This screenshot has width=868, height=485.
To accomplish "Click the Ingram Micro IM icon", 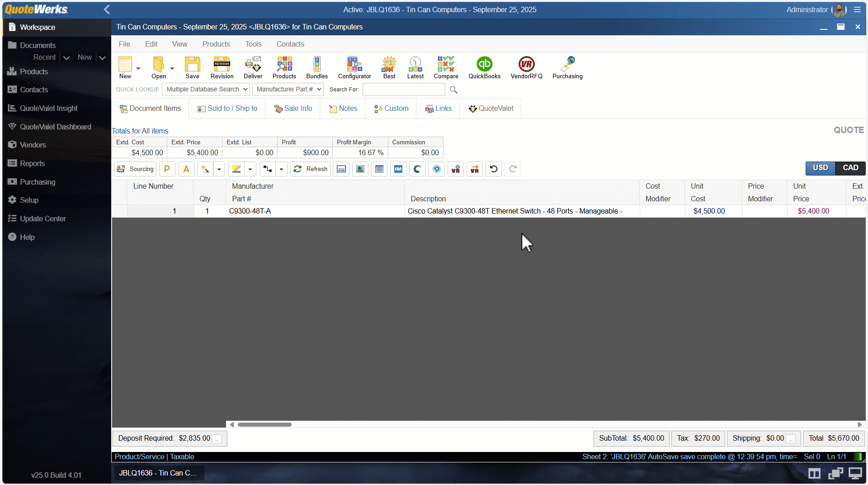I will click(398, 169).
